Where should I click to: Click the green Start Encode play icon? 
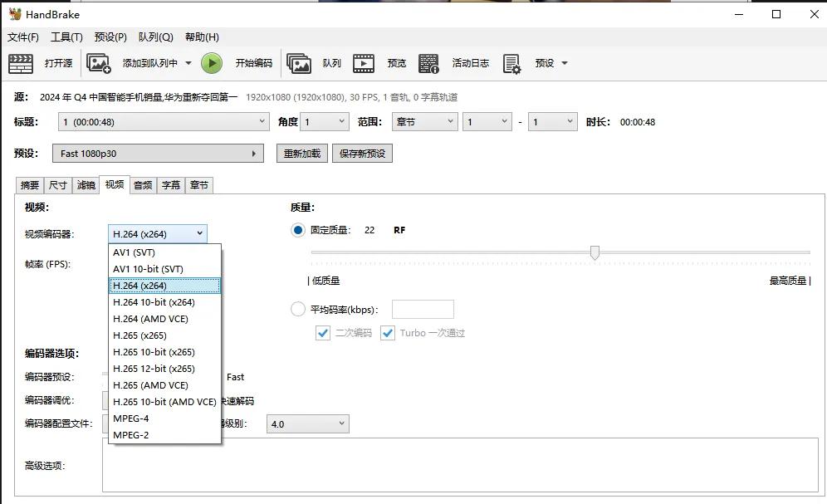212,63
